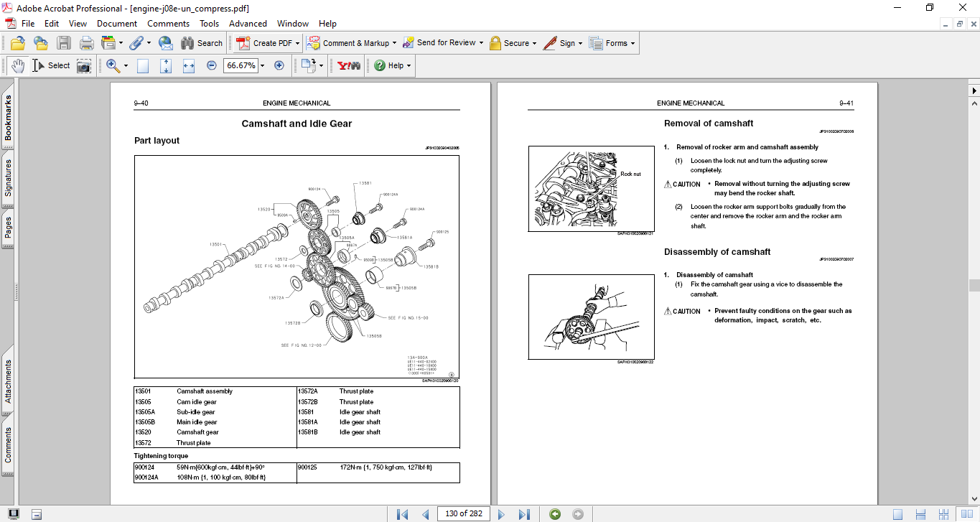This screenshot has width=980, height=522.
Task: Select the Hand tool
Action: (x=17, y=65)
